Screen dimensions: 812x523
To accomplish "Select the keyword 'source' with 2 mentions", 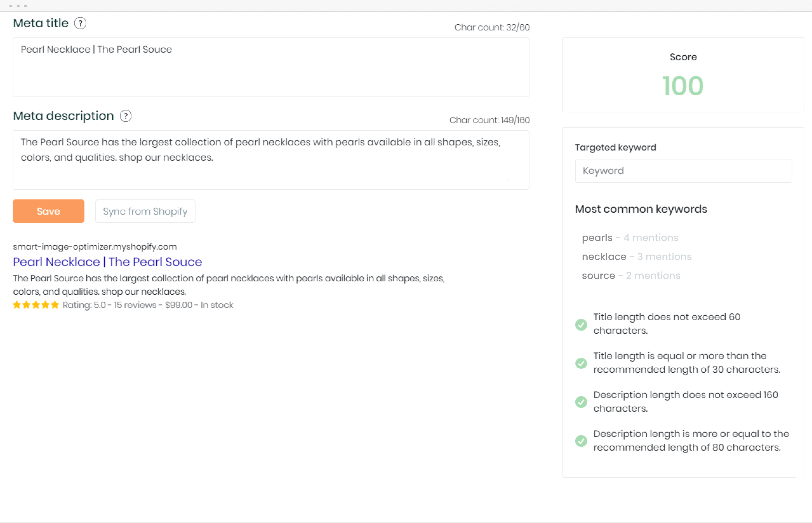I will tap(598, 275).
